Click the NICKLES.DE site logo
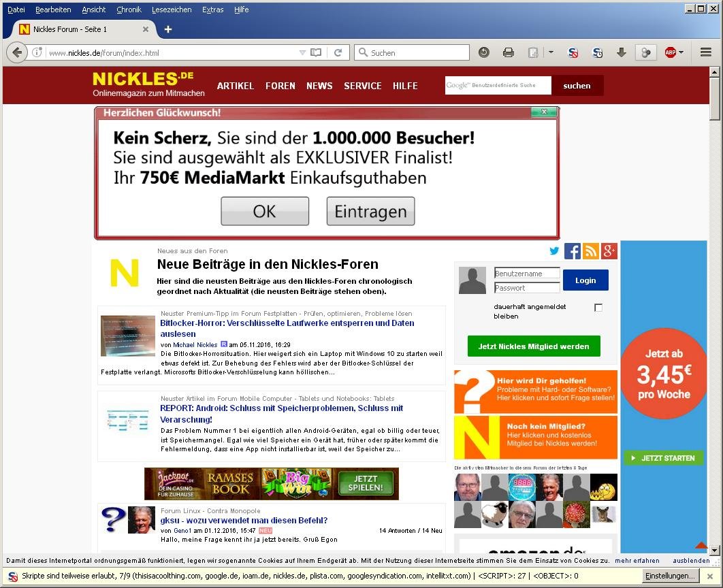Image resolution: width=723 pixels, height=588 pixels. click(148, 84)
